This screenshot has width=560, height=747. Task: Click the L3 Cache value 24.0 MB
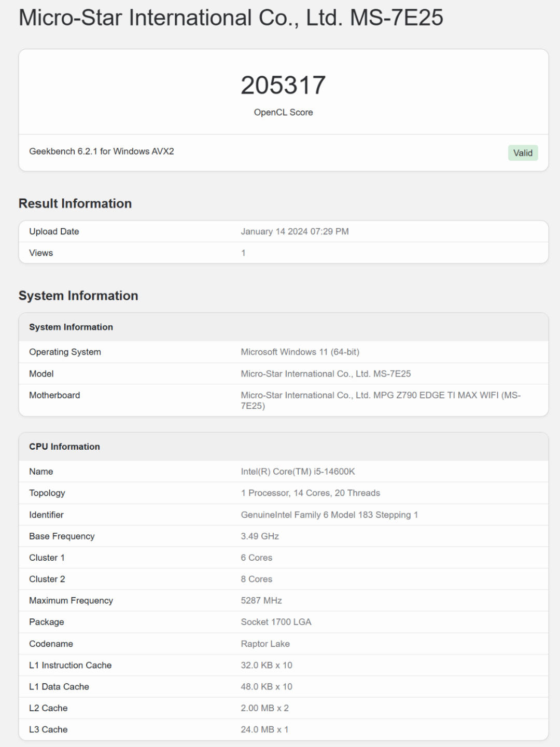pos(264,729)
